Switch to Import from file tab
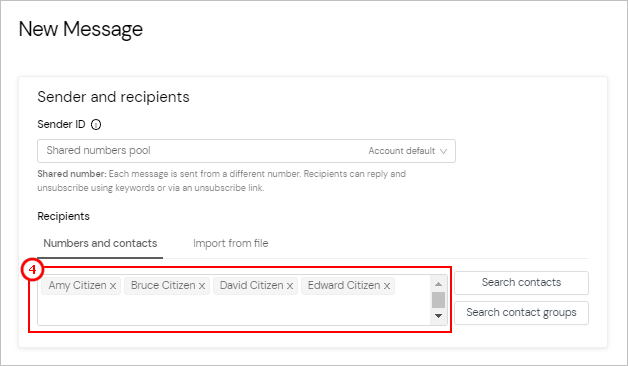The image size is (628, 366). click(x=231, y=243)
